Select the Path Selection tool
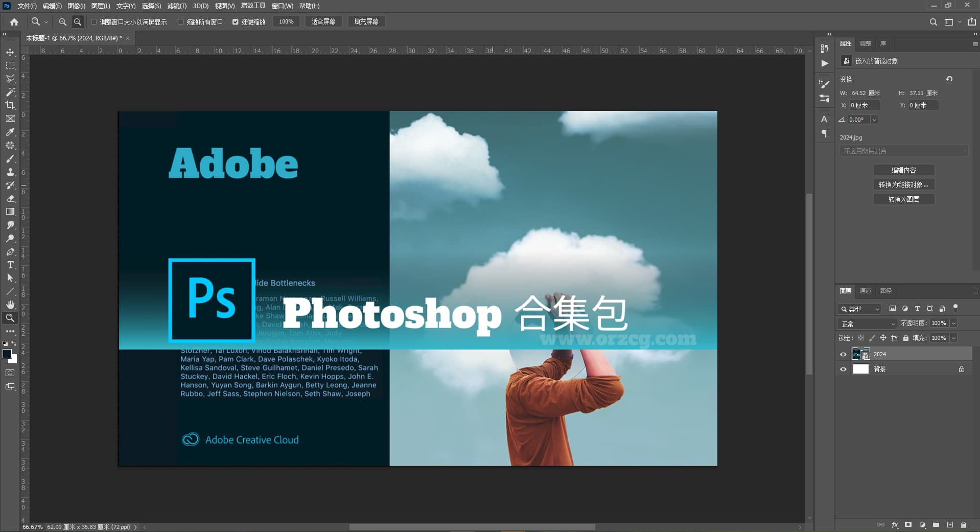This screenshot has height=532, width=980. tap(10, 278)
